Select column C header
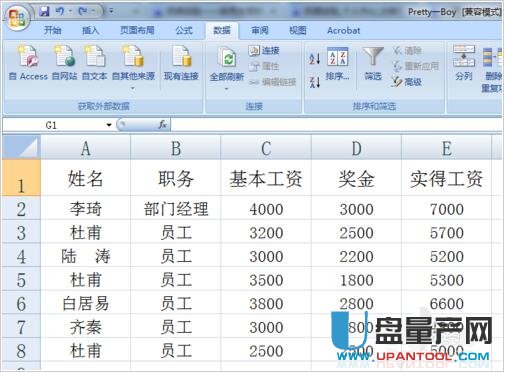Viewport: 505px width, 373px height. tap(266, 148)
